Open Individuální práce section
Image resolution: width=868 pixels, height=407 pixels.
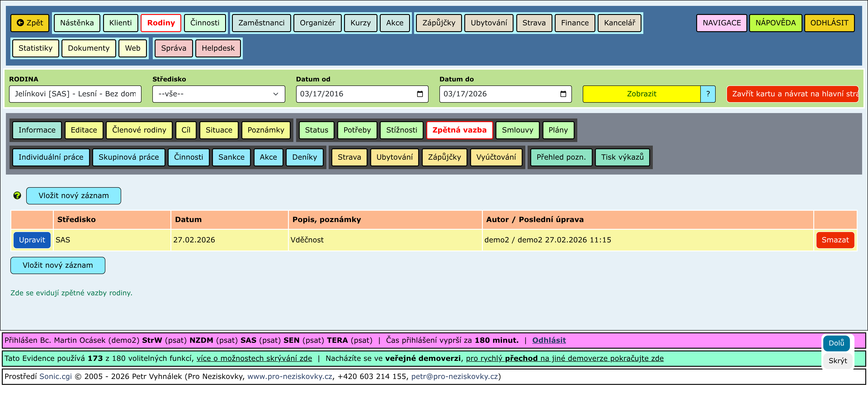tap(51, 157)
